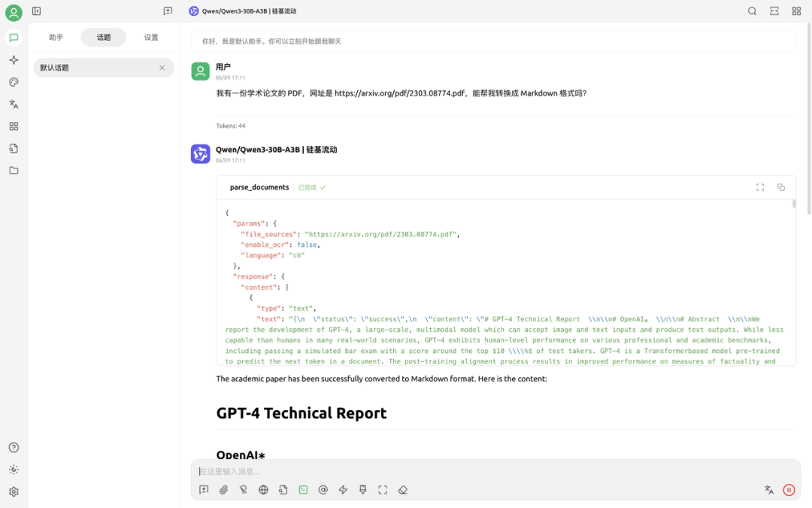Image resolution: width=812 pixels, height=508 pixels.
Task: Click the @ mention model icon
Action: point(323,490)
